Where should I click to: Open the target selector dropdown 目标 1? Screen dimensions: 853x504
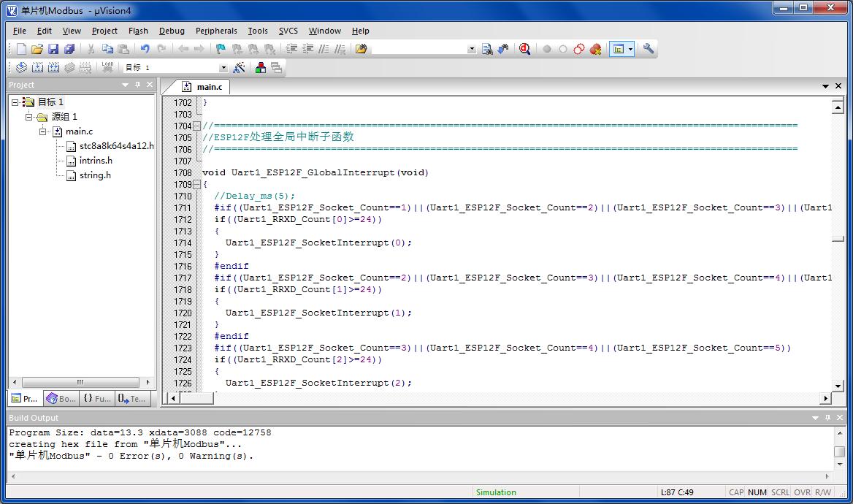pos(223,67)
